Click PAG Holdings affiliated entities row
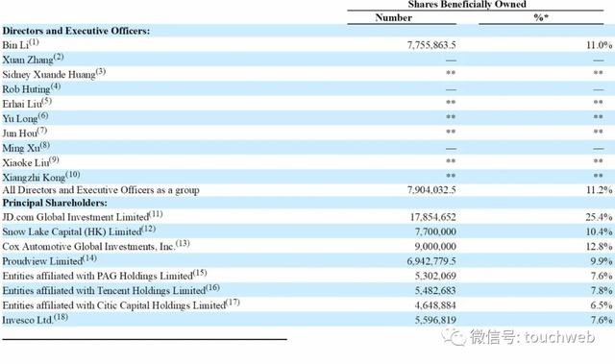Viewport: 615px width, 364px height. [307, 276]
